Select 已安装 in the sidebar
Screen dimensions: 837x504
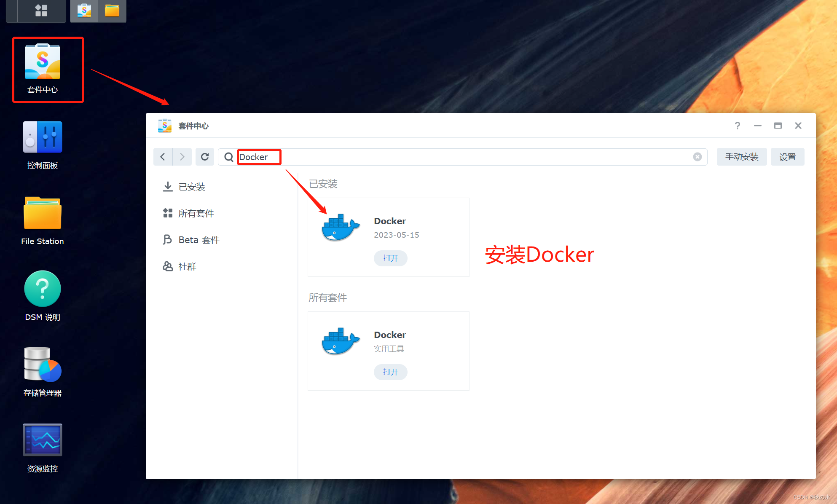tap(191, 187)
